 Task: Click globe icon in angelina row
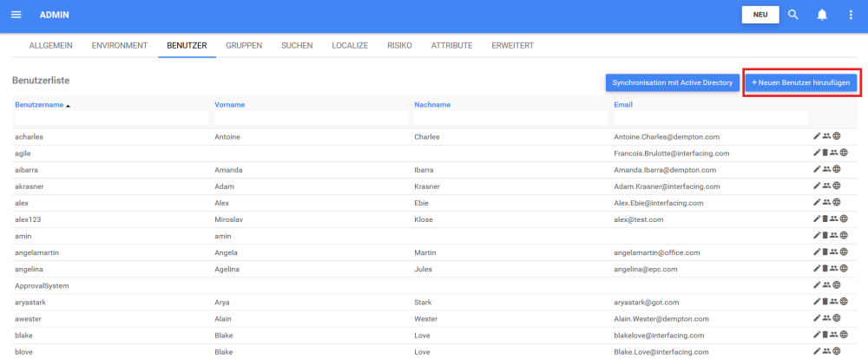(x=845, y=269)
